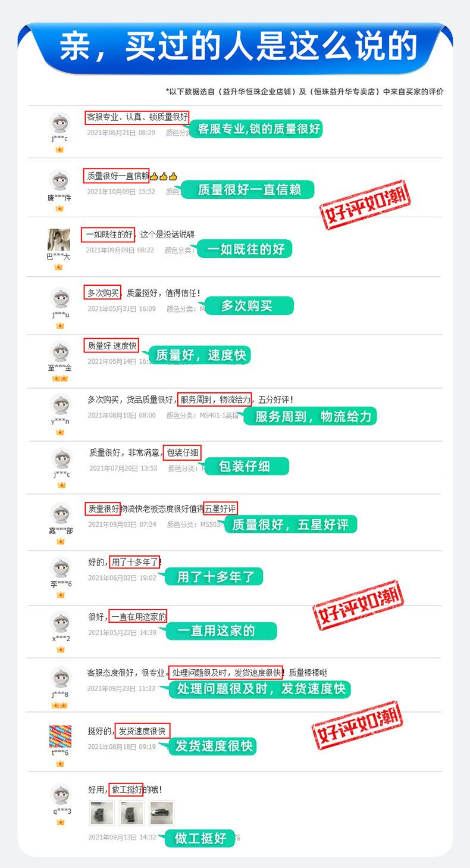Click the colorful avatar of user t***6

(x=60, y=736)
